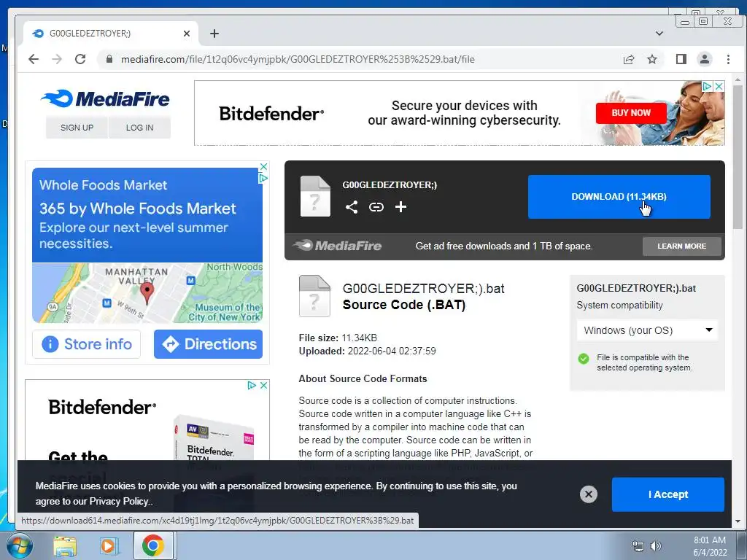Open Windows Explorer from the taskbar

(65, 546)
